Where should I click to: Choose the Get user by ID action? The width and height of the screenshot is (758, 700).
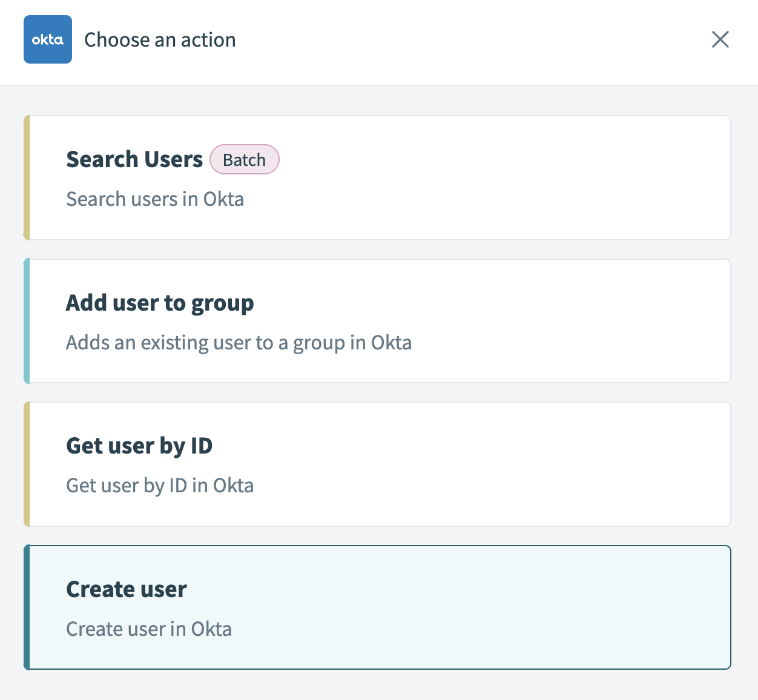click(379, 464)
